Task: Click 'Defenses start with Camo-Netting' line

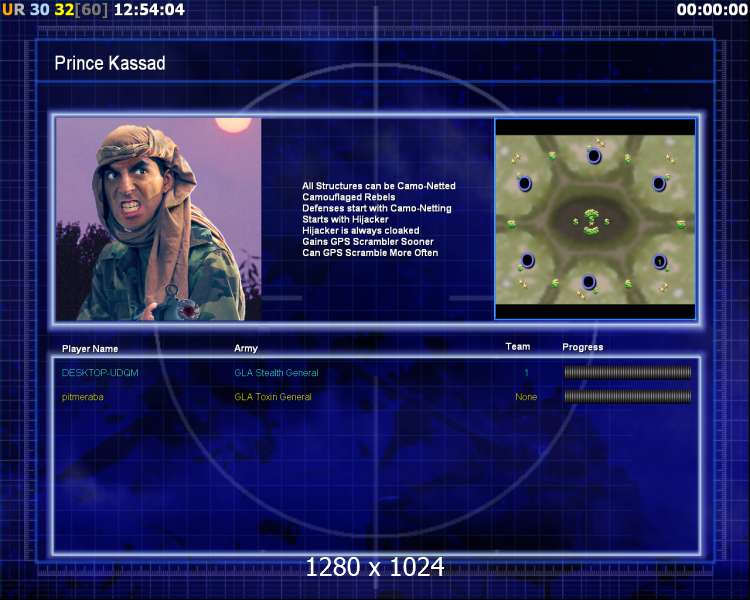Action: [377, 208]
